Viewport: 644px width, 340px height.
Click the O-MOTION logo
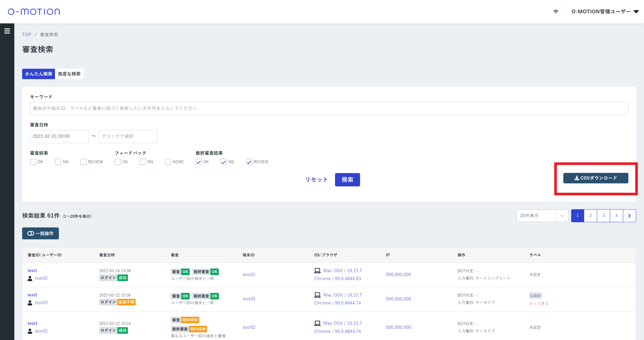(x=34, y=12)
